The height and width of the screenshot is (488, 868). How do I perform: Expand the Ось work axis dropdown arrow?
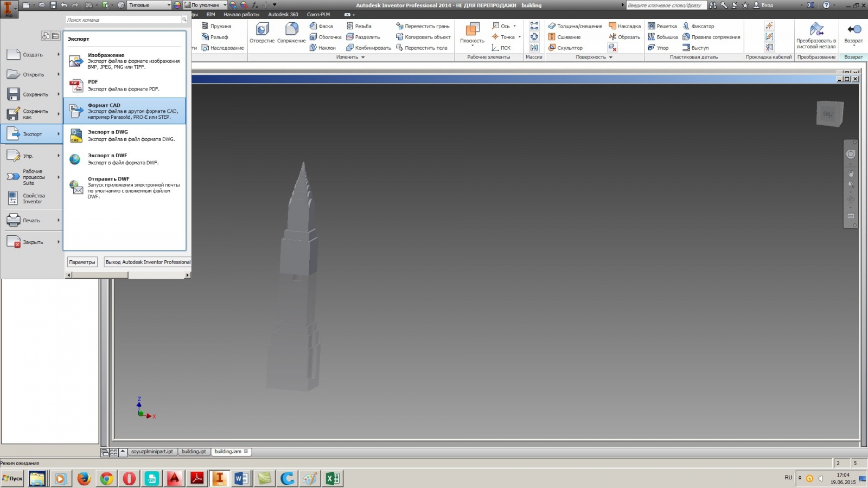pyautogui.click(x=515, y=26)
